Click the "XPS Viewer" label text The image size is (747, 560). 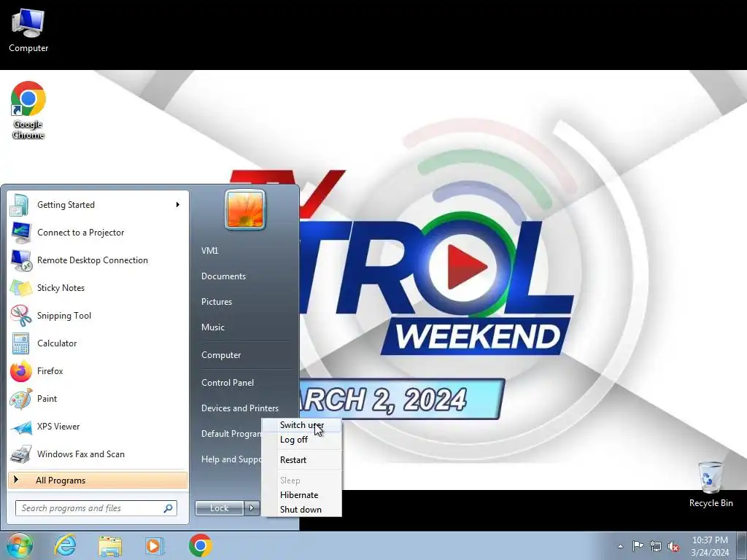58,427
